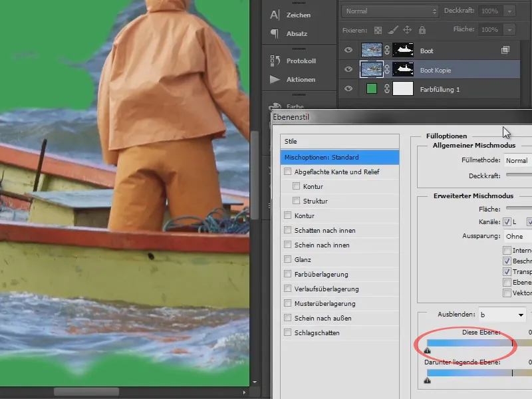Viewport: 532px width, 399px height.
Task: Click the canvas vertical scrollbar thumb
Action: coord(255,175)
